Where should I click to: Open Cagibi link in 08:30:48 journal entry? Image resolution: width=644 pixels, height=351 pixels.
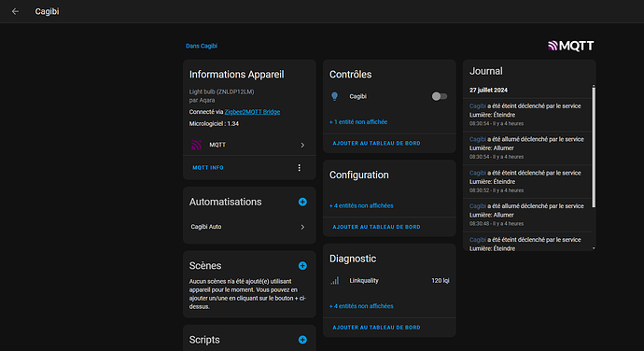477,206
